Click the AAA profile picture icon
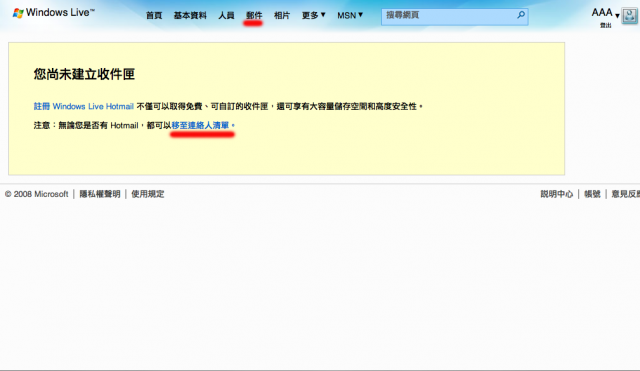The height and width of the screenshot is (371, 640). click(629, 16)
